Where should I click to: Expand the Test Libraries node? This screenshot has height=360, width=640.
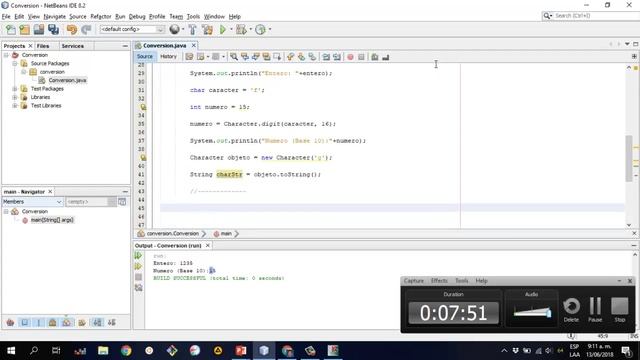[x=15, y=105]
